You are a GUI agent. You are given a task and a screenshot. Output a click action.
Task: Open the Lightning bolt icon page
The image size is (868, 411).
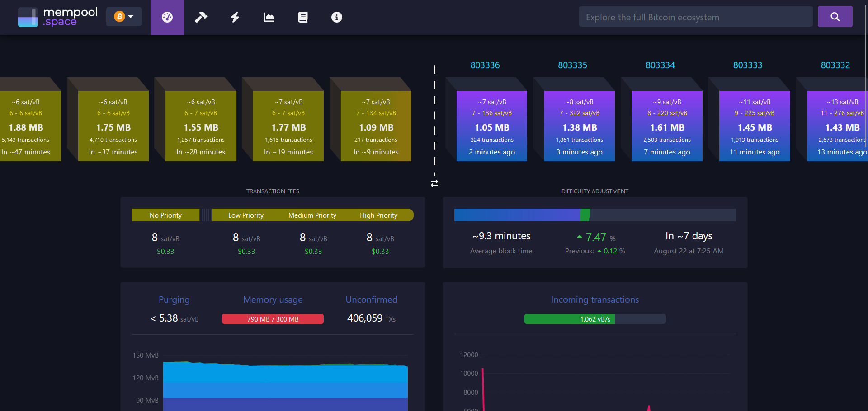click(x=235, y=17)
